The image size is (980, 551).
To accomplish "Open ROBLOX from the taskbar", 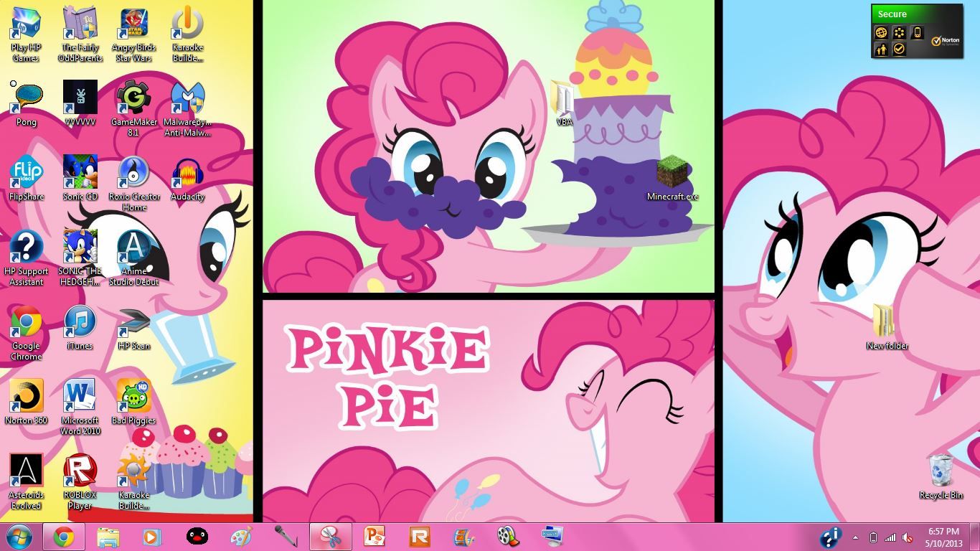I will [418, 536].
